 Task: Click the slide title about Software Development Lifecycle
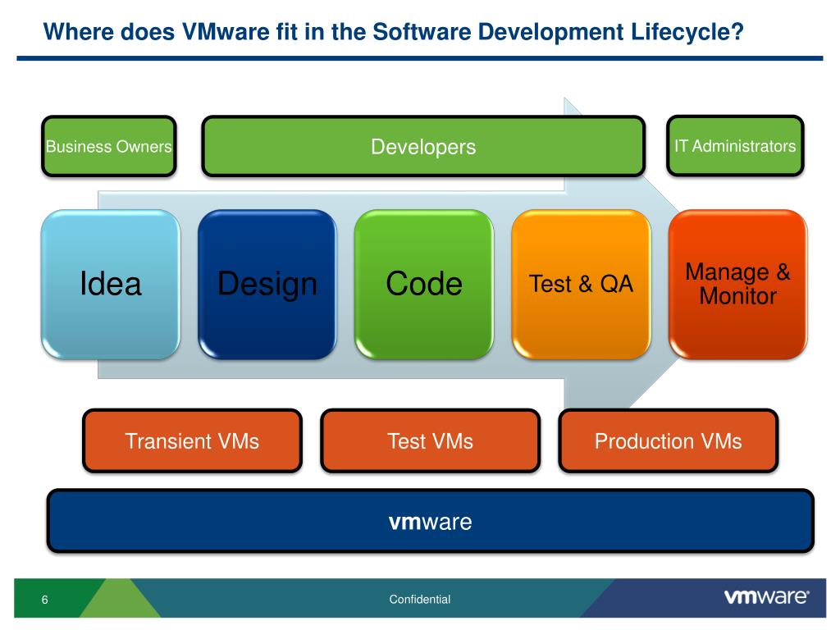click(393, 32)
